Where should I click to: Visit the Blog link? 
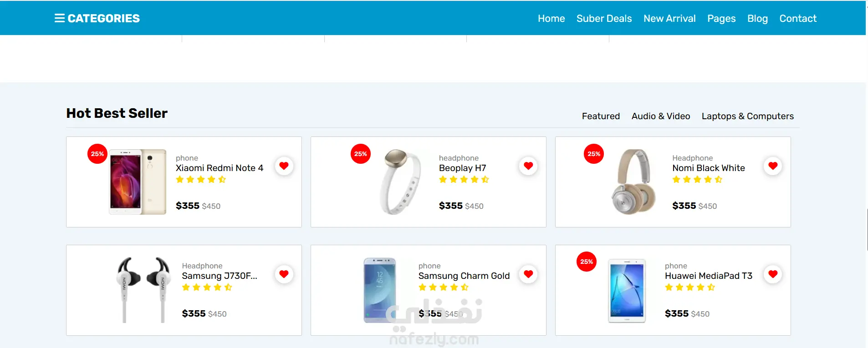pos(757,19)
